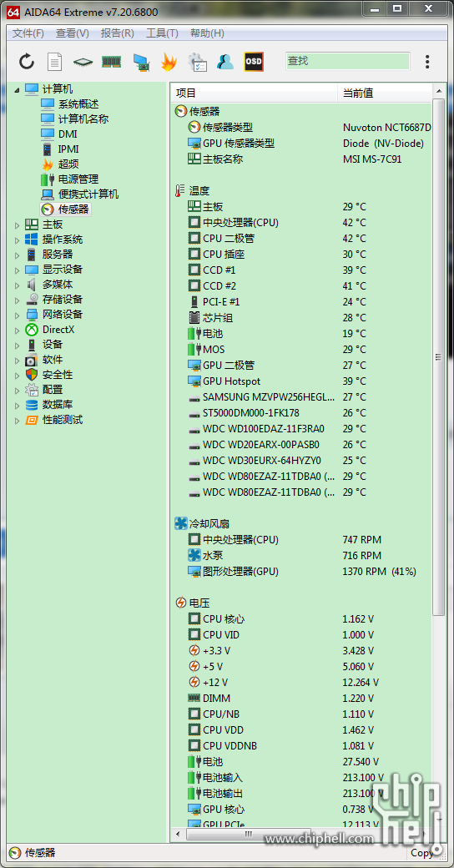Select 系统概述 in the tree
Screen dimensions: 454x868
(x=78, y=104)
